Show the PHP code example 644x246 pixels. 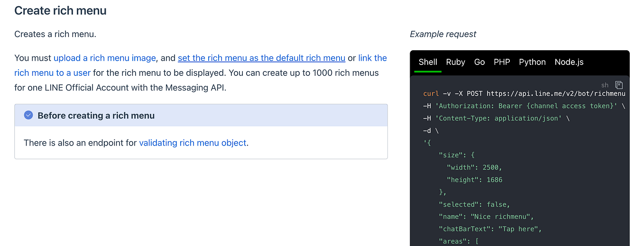click(502, 62)
